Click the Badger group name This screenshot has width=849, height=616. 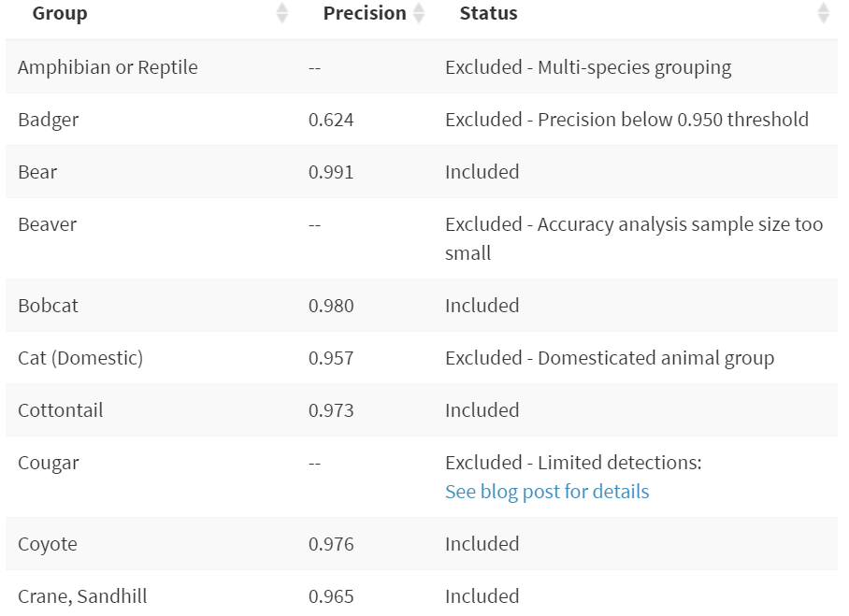point(49,120)
